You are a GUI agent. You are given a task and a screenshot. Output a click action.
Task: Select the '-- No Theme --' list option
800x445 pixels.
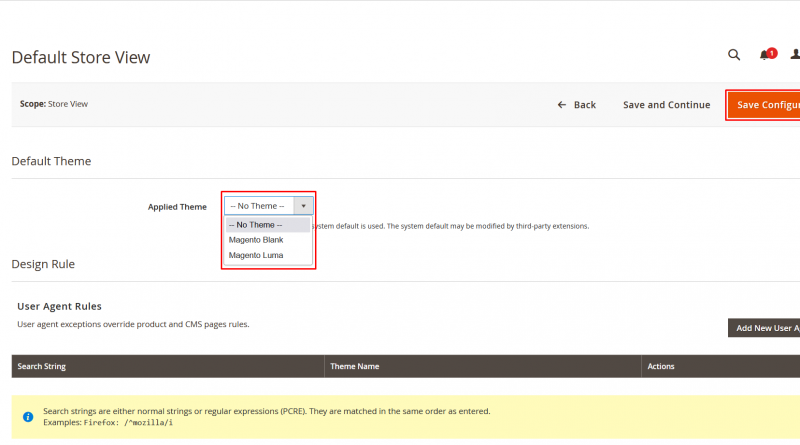pos(256,225)
